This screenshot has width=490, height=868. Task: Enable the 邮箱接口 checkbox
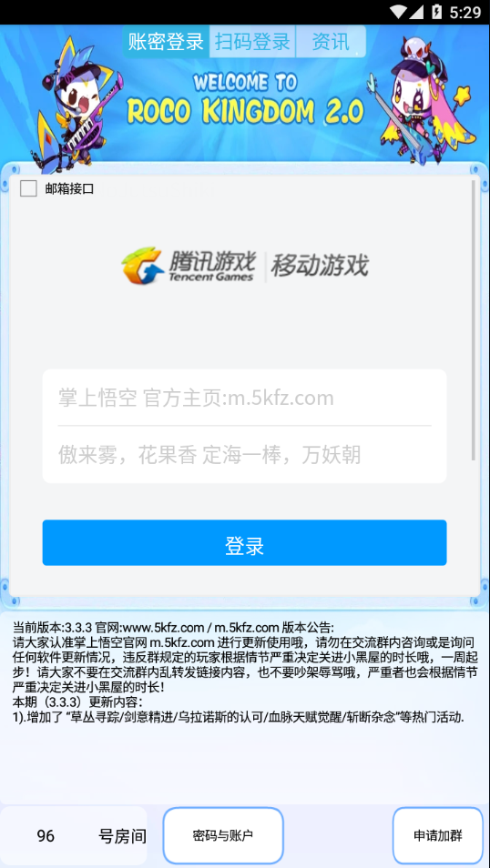(28, 188)
